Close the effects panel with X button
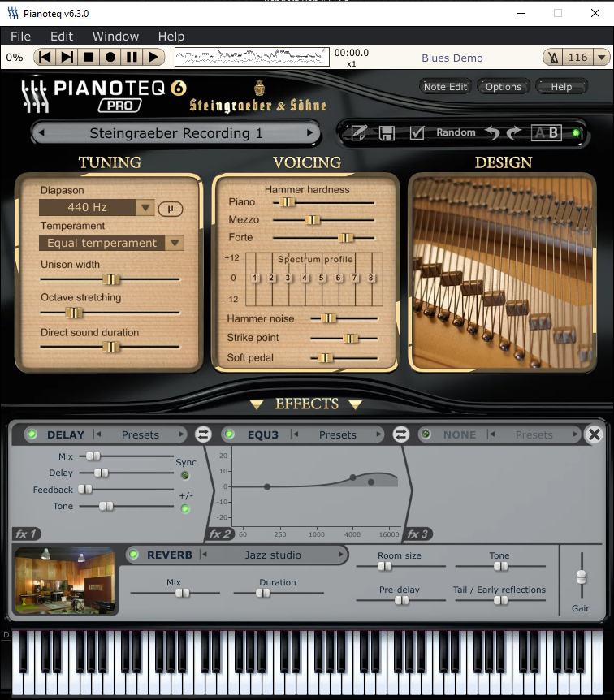The height and width of the screenshot is (700, 614). [x=594, y=434]
